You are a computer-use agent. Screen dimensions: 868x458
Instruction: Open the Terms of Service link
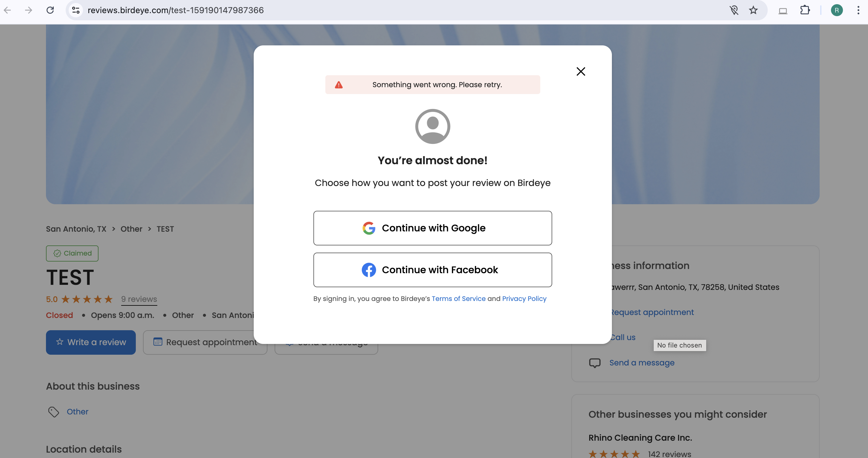click(x=458, y=299)
